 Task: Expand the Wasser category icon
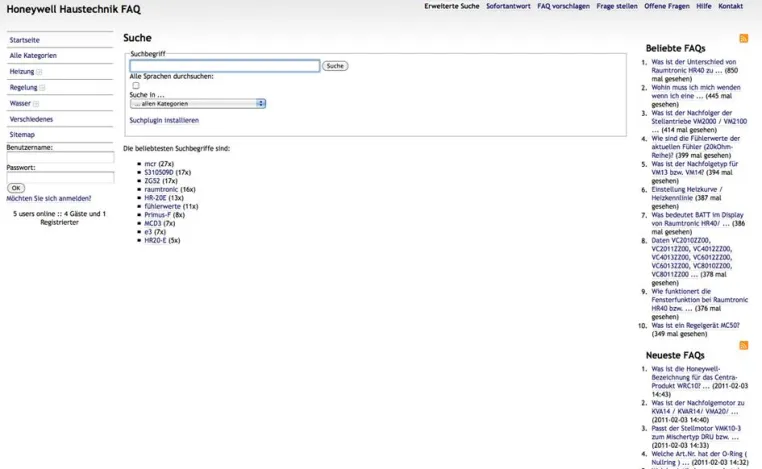tap(36, 104)
